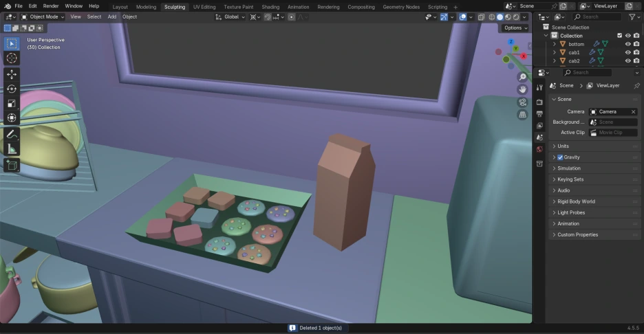Viewport: 644px width, 334px height.
Task: Click the Blender logo menu icon
Action: click(8, 6)
